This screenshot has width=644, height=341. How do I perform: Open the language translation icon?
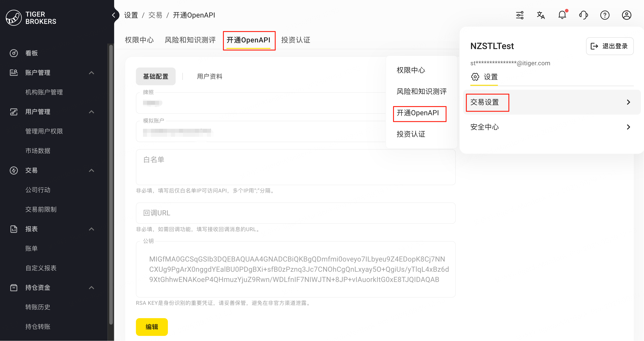point(541,15)
